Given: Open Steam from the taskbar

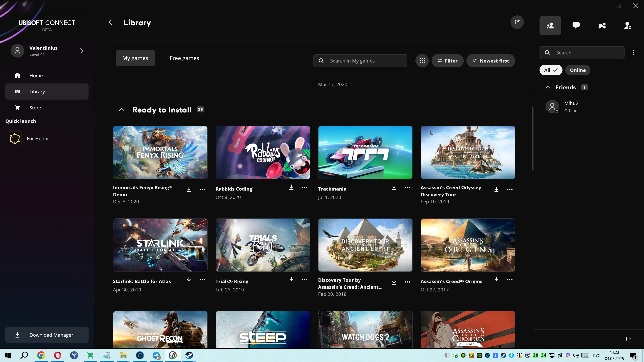Looking at the screenshot, I should coord(189,355).
